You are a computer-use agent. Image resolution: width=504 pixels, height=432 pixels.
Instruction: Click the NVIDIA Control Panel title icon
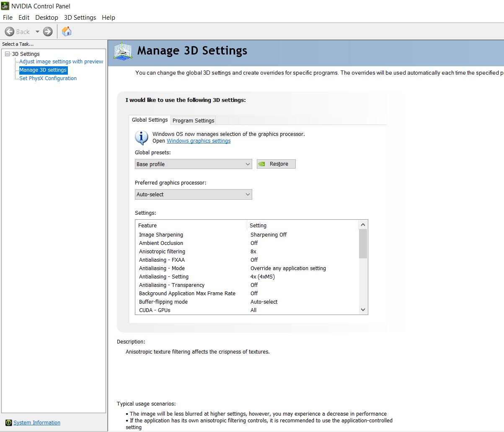pos(5,6)
